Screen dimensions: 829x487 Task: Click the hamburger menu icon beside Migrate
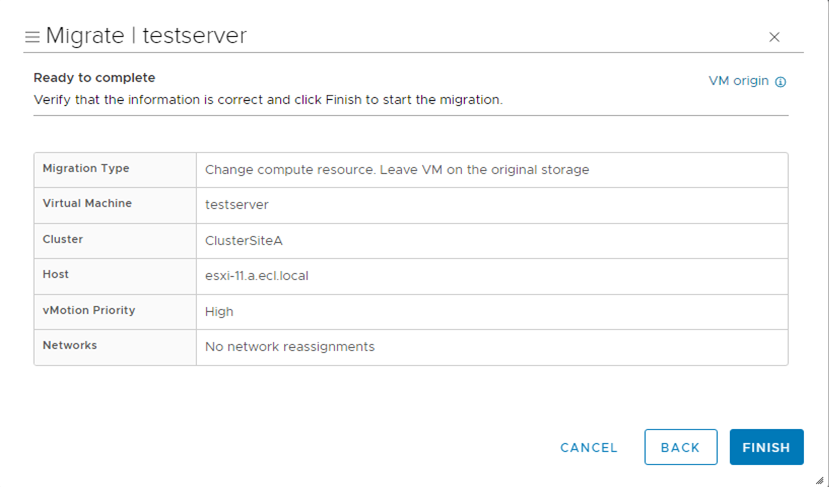[x=32, y=37]
